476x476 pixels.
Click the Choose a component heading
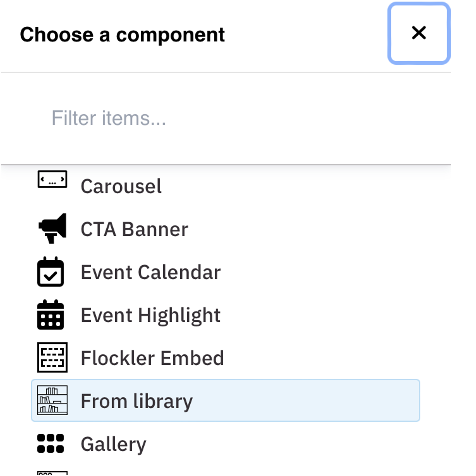123,35
